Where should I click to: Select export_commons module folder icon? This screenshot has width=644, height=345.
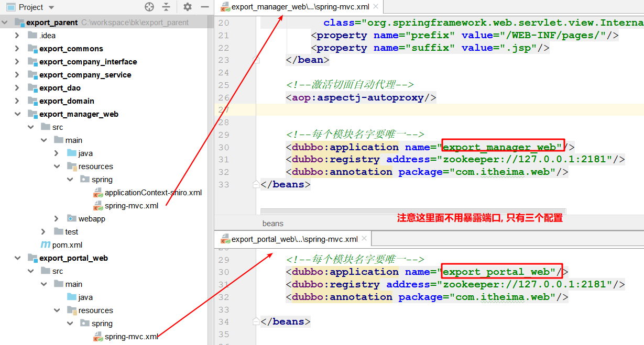coord(32,49)
